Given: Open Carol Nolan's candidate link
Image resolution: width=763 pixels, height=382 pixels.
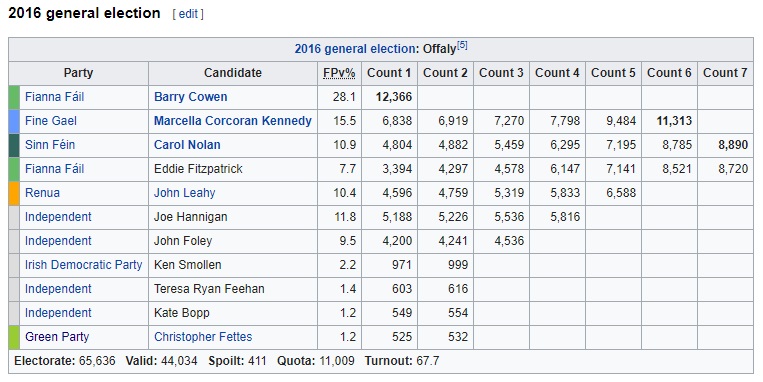Looking at the screenshot, I should [x=187, y=145].
